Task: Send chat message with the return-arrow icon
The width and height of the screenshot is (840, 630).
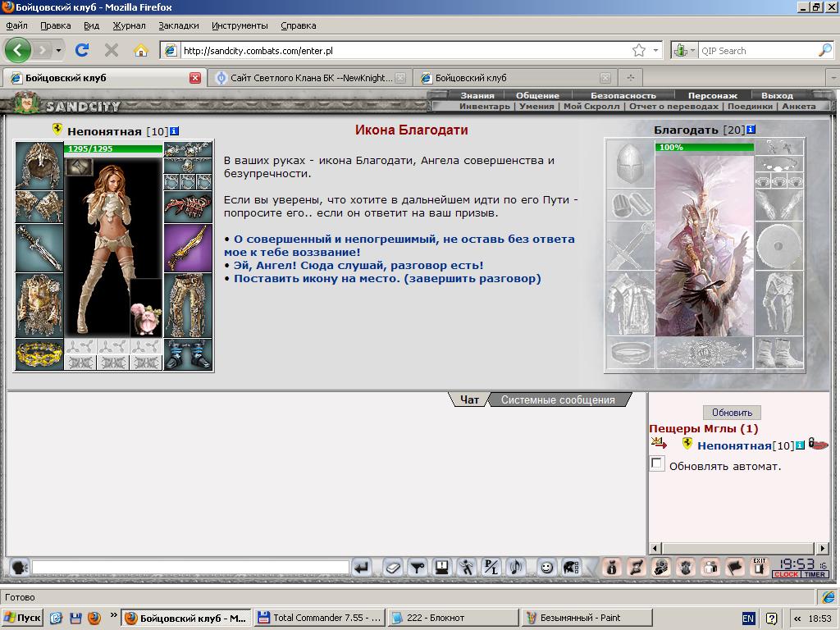Action: (x=362, y=567)
